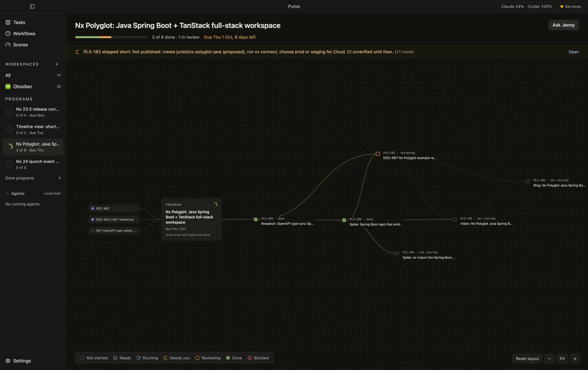The width and height of the screenshot is (588, 370).
Task: Click the Program card spinner icon
Action: (x=215, y=205)
